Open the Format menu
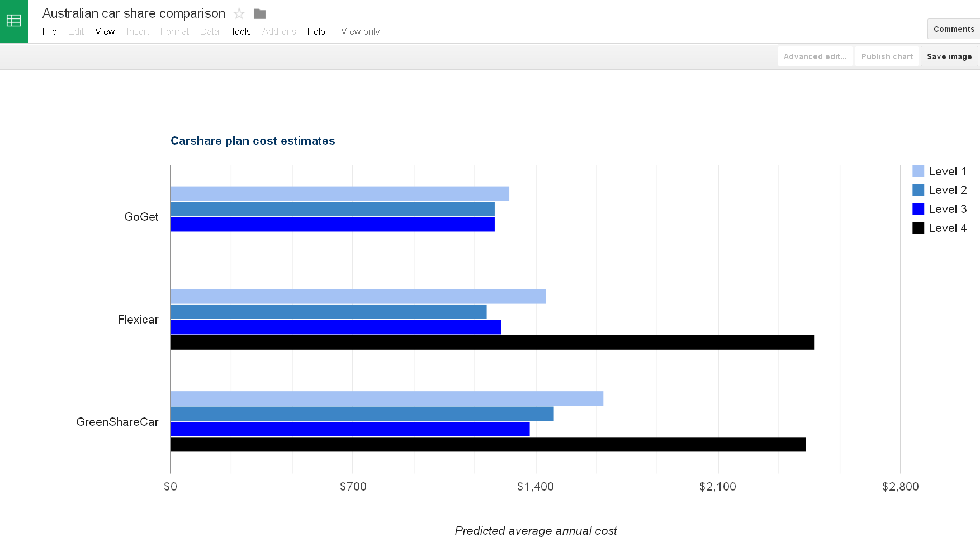 coord(174,31)
